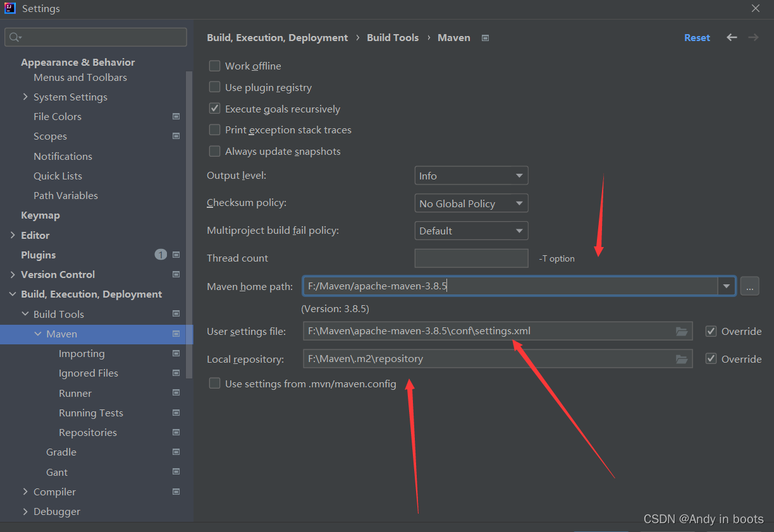Click project-level icon next to Gant
774x532 pixels.
pos(176,472)
